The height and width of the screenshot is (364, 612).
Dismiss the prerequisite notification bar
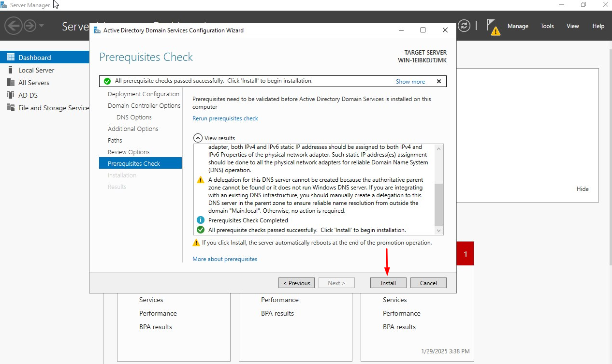[439, 81]
